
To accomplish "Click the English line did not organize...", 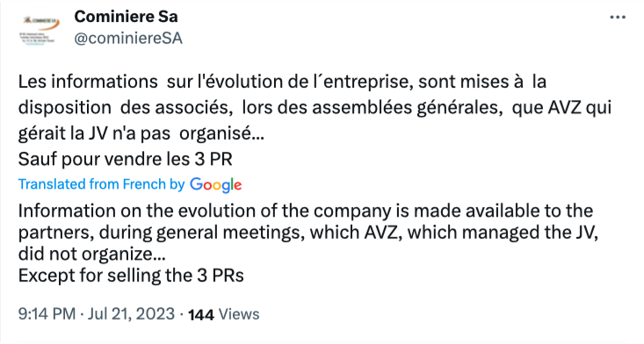I will [x=92, y=254].
